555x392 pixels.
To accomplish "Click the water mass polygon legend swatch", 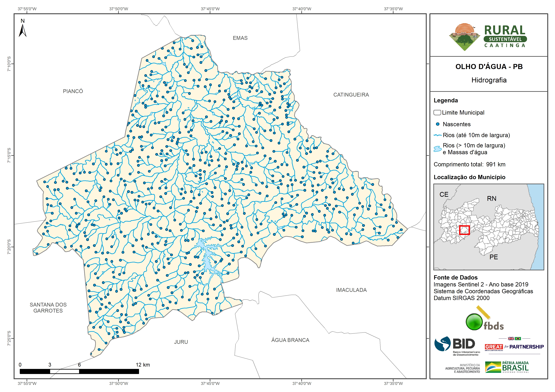I will pos(437,149).
